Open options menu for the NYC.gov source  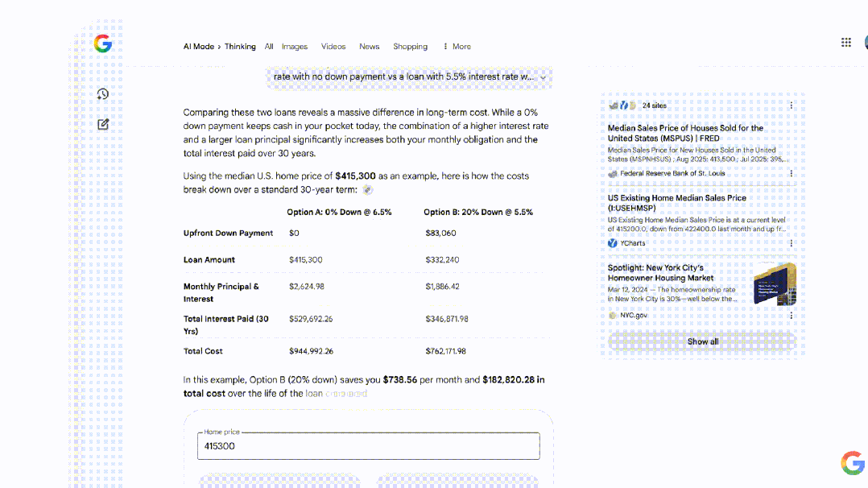791,316
